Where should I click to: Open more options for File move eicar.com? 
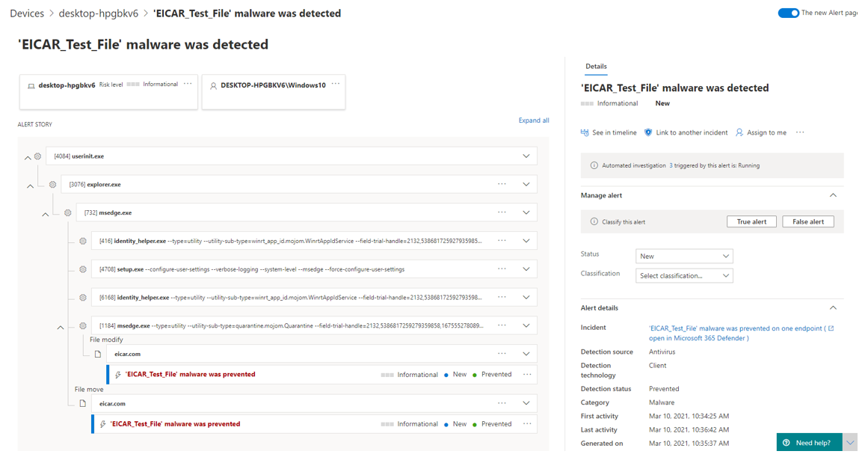502,403
